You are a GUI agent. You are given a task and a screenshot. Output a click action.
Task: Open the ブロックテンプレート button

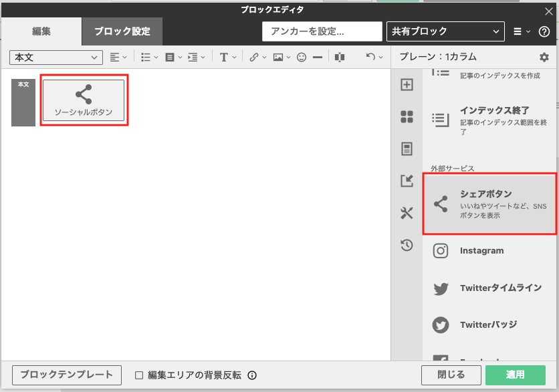(67, 375)
